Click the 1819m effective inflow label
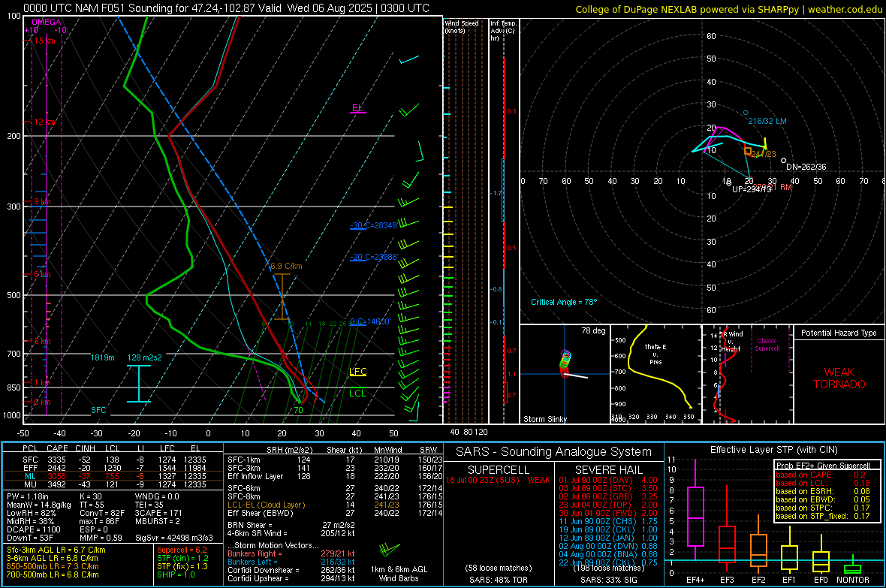The width and height of the screenshot is (886, 588). point(102,358)
